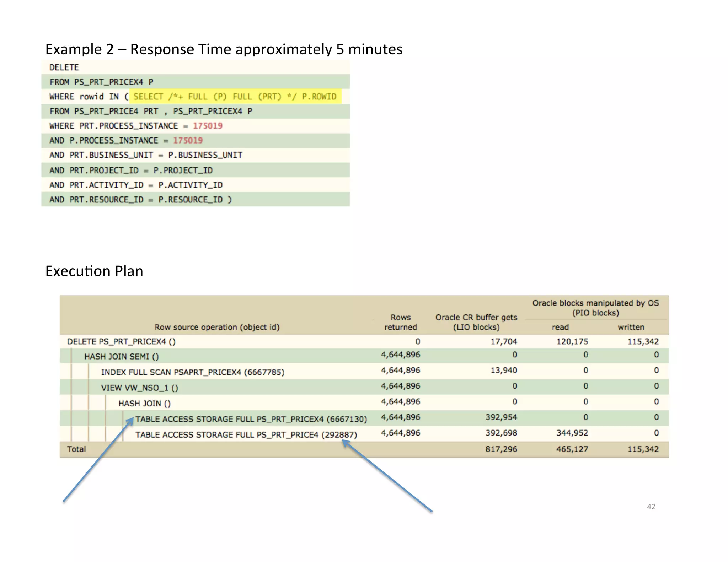Viewport: 728px width, 562px height.
Task: Click the Total row's 817,296 value
Action: point(501,449)
